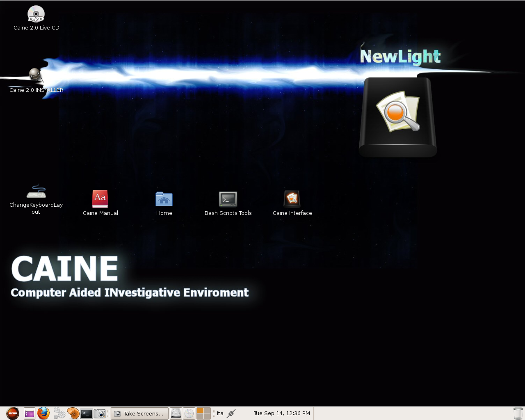
Task: Open the gears system settings panel icon
Action: tap(59, 413)
